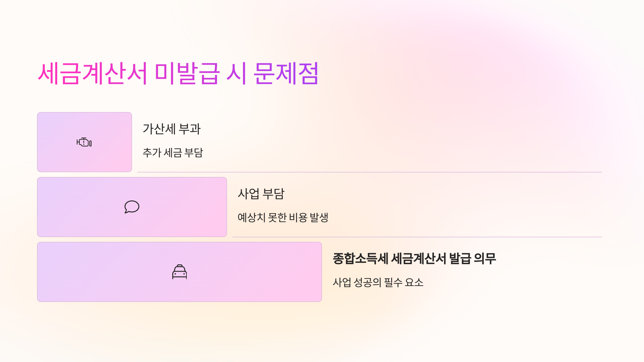Click the widest pink box with taxi icon
This screenshot has width=644, height=362.
point(180,272)
